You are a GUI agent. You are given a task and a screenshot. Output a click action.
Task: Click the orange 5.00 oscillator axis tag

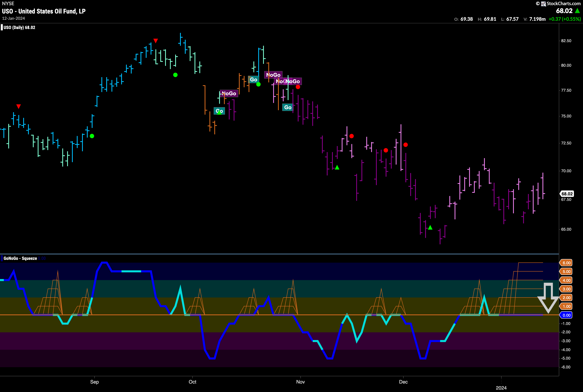pyautogui.click(x=566, y=272)
